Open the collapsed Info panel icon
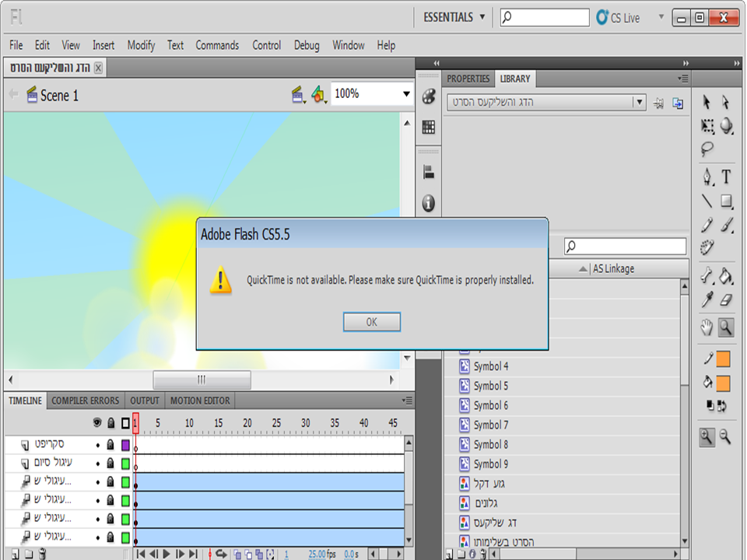Viewport: 747px width, 560px height. [x=429, y=203]
